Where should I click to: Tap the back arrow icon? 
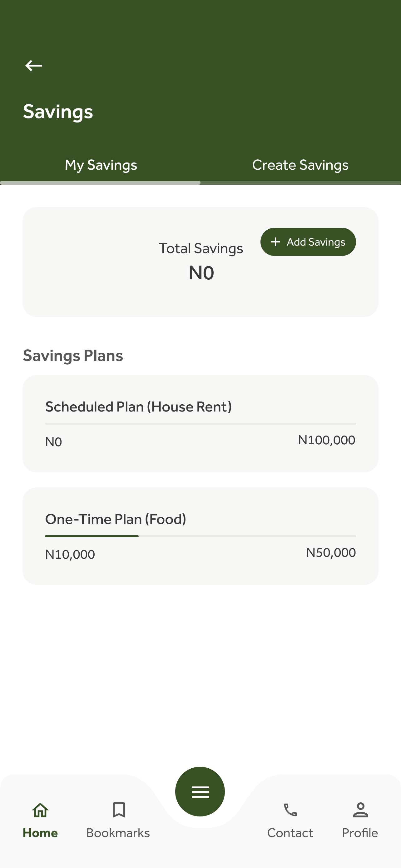(x=34, y=65)
